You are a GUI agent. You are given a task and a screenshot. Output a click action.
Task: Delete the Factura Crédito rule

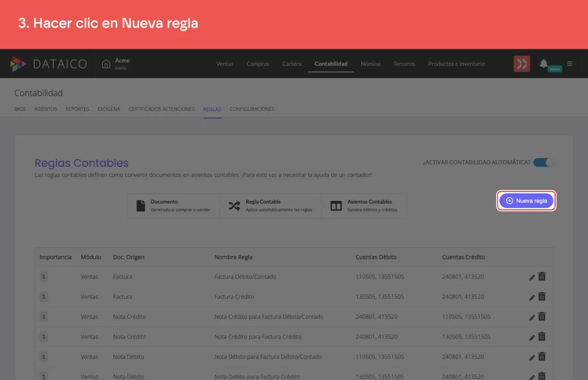(x=542, y=296)
